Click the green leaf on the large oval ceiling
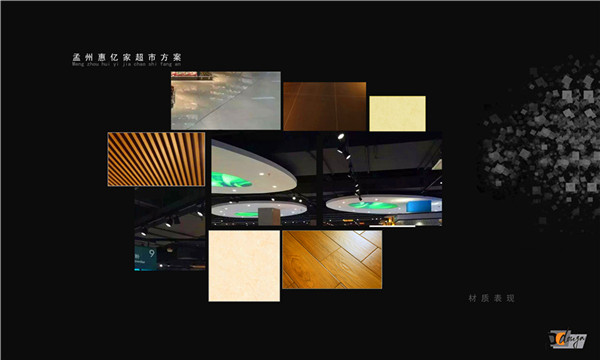The image size is (600, 360). click(x=231, y=180)
